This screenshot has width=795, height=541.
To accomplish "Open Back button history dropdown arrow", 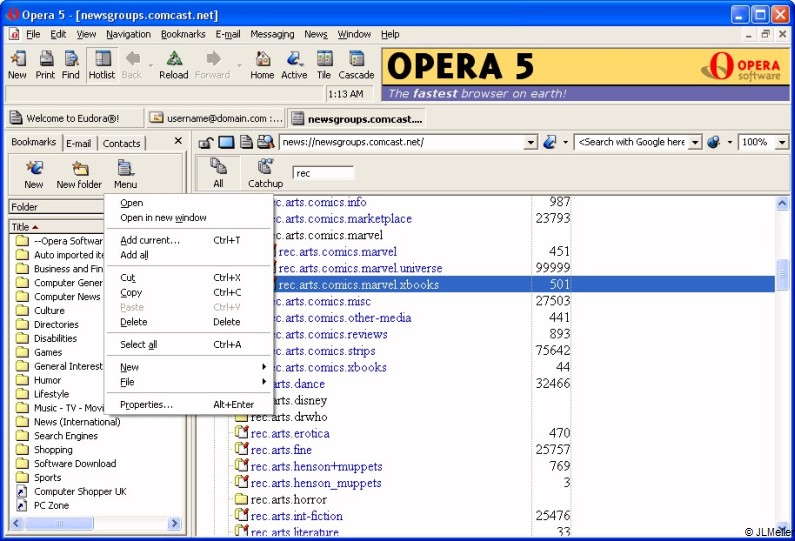I will tap(151, 65).
